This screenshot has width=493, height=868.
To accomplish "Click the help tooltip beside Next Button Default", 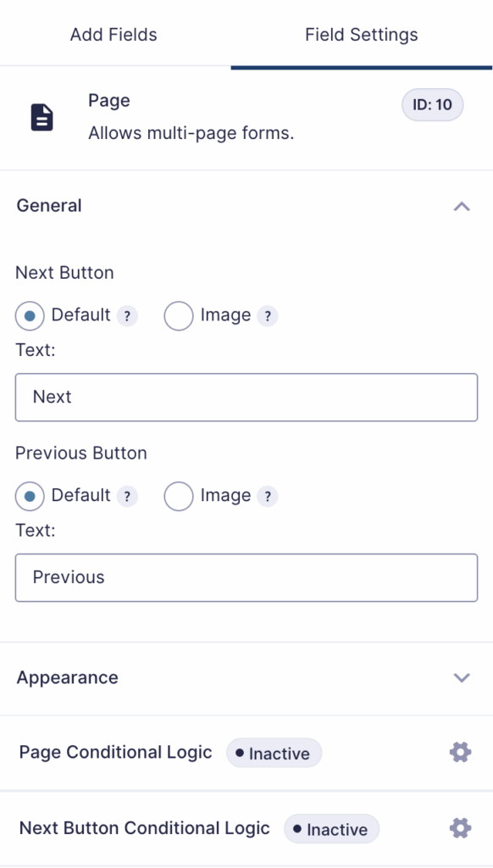I will click(127, 315).
